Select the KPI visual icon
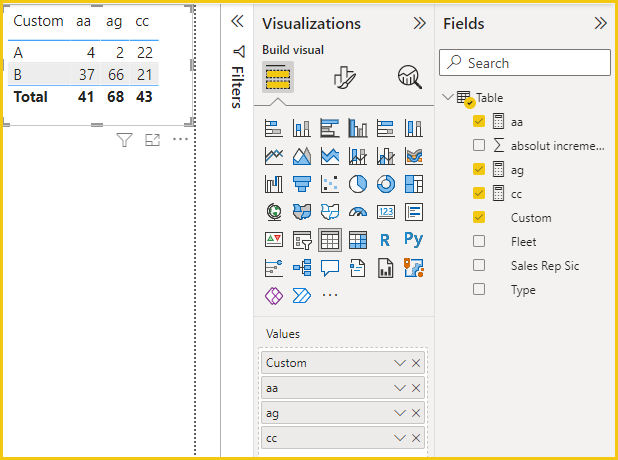Viewport: 618px width, 460px height. coord(274,240)
